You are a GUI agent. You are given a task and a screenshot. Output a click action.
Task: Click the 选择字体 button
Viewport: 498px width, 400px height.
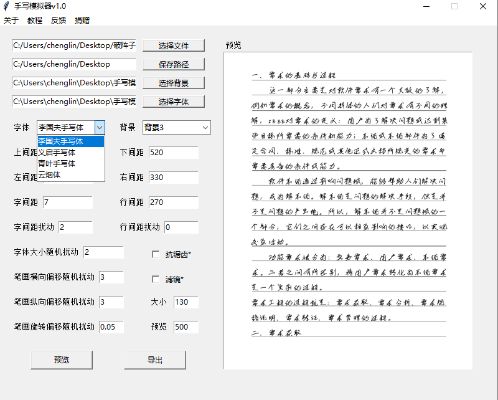coord(174,101)
